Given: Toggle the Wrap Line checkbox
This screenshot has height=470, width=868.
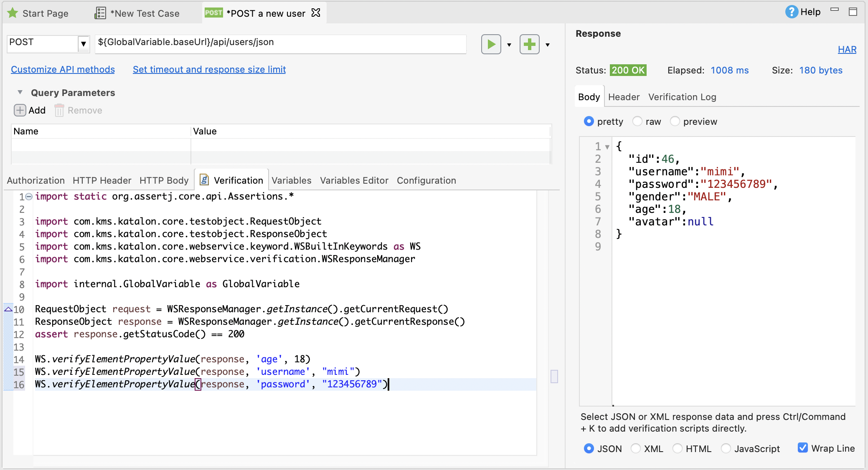Looking at the screenshot, I should (803, 448).
